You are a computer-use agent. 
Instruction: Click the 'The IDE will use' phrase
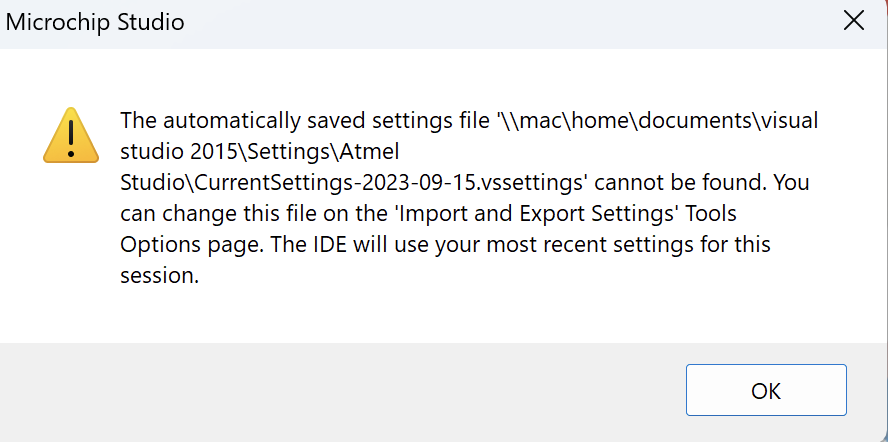(349, 245)
